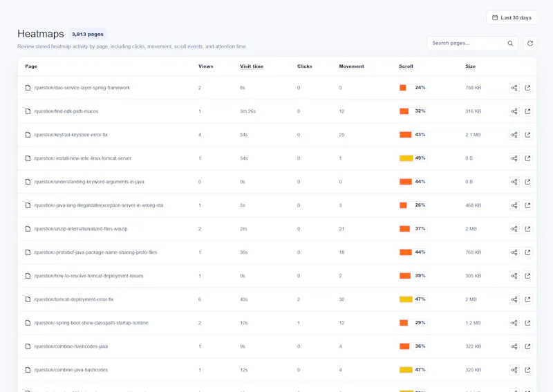553x392 pixels.
Task: Click the 49% yellow scroll bar
Action: click(413, 158)
